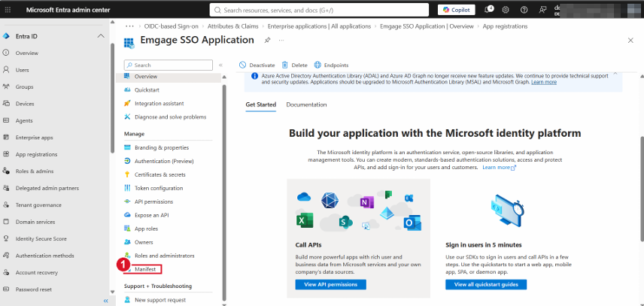The image size is (644, 306).
Task: Open Enterprise apps in the sidebar
Action: pyautogui.click(x=34, y=138)
